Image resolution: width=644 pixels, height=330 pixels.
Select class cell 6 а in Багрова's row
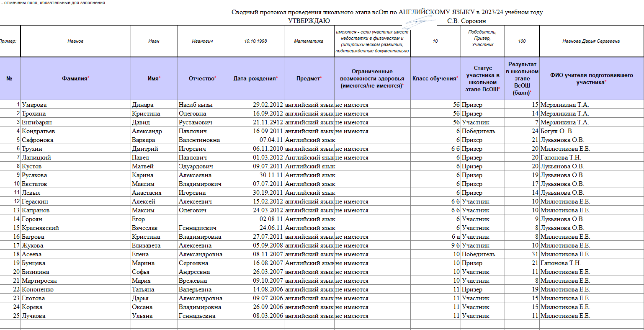coord(435,237)
